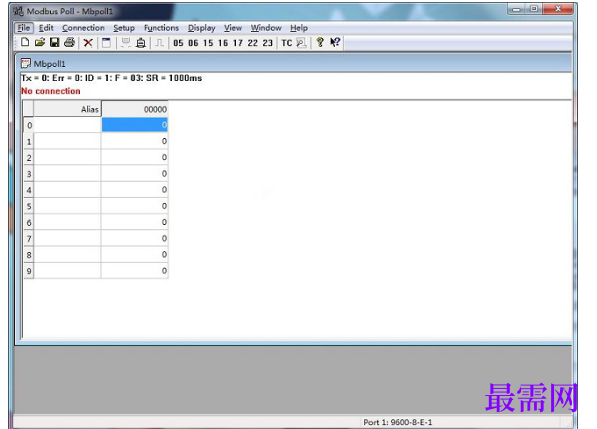
Task: Save the document with the floppy disk icon
Action: pos(55,43)
